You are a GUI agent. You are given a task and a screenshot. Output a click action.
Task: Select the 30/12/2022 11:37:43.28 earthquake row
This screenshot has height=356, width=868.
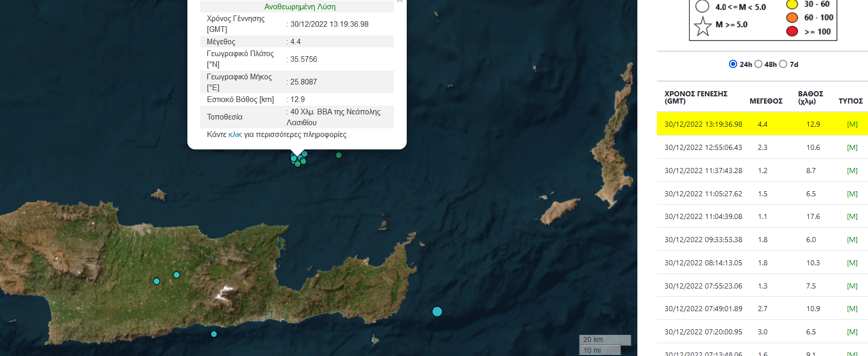pos(703,171)
